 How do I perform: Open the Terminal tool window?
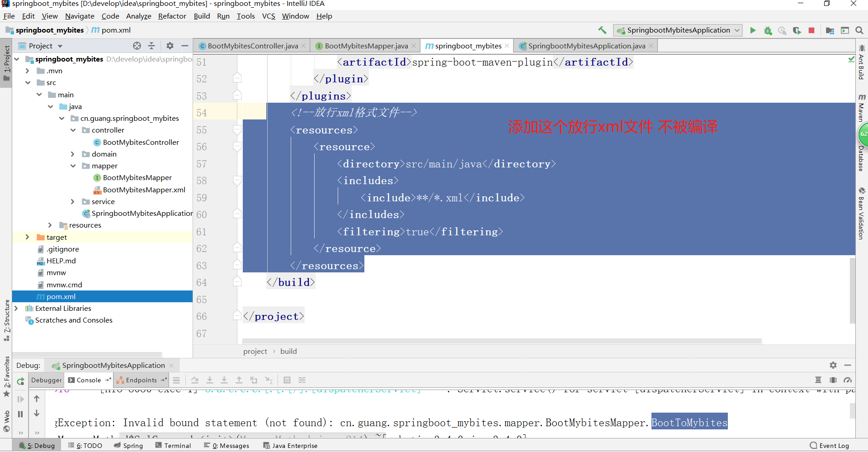[173, 446]
